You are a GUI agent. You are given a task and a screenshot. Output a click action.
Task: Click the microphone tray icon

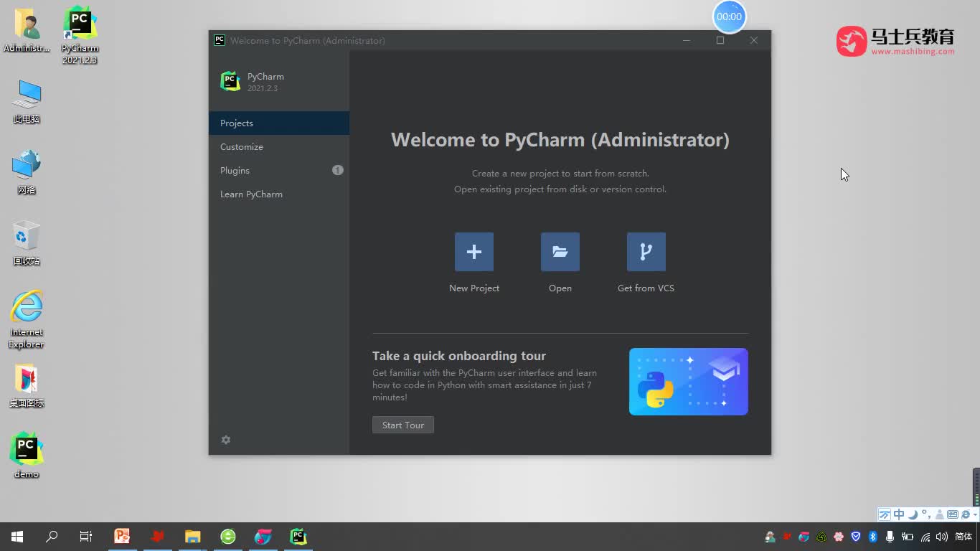[x=890, y=537]
